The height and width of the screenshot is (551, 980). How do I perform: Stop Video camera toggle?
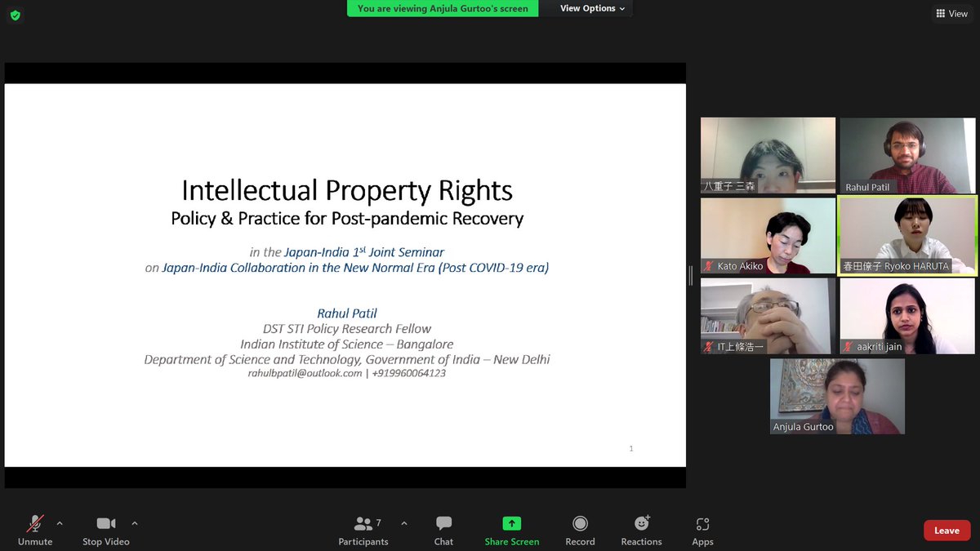pos(106,531)
